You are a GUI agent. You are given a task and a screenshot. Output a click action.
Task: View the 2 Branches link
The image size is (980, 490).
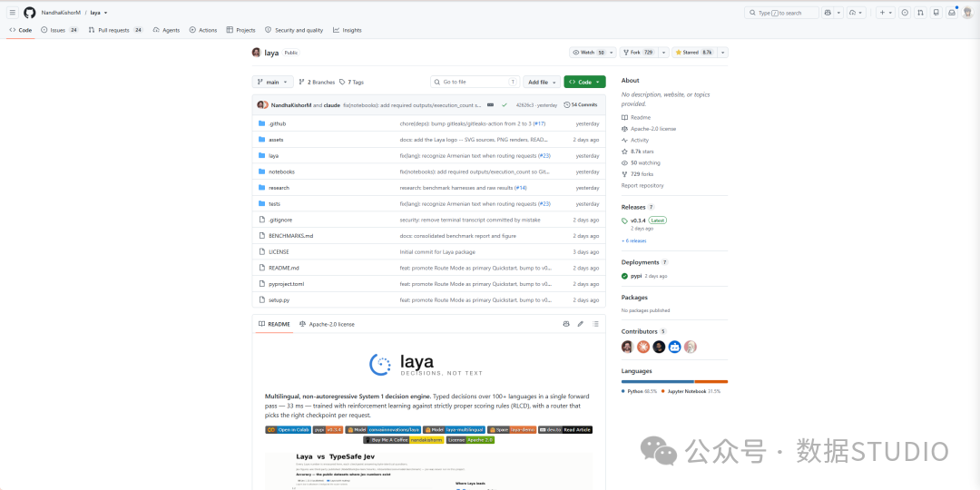pos(317,82)
